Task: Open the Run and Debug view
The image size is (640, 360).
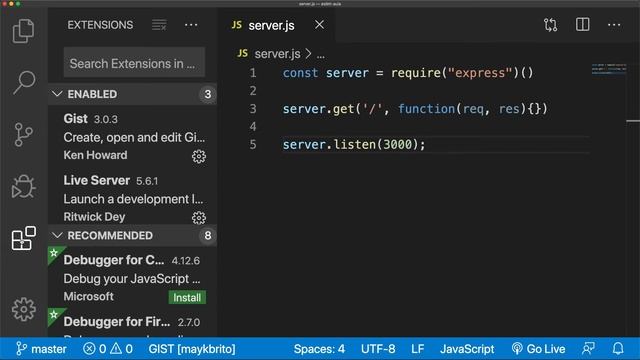Action: pos(23,187)
